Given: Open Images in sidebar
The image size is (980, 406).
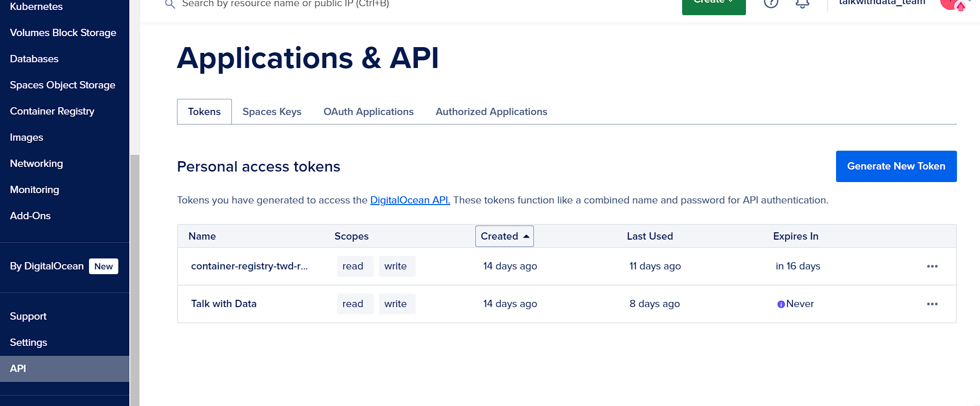Looking at the screenshot, I should [x=26, y=137].
